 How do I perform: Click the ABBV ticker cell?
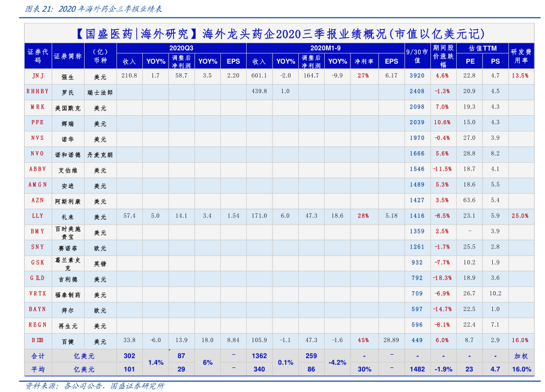click(x=38, y=169)
